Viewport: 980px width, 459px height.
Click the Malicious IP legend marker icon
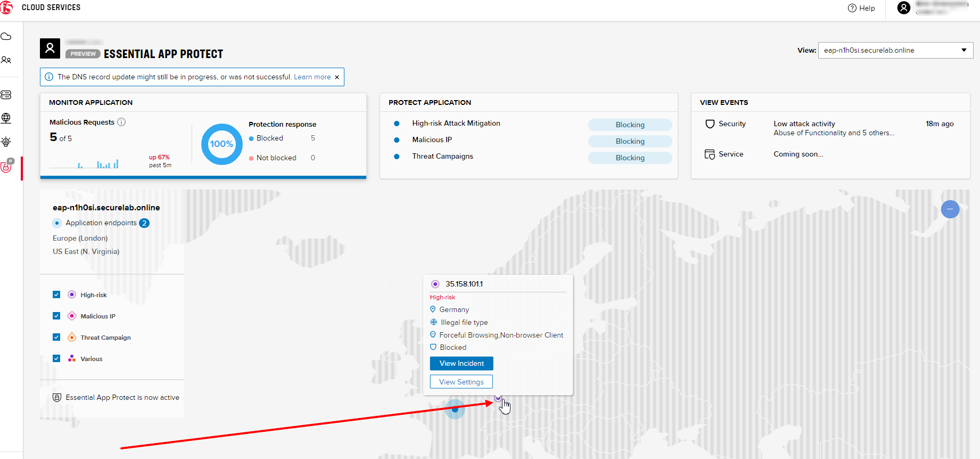(72, 316)
